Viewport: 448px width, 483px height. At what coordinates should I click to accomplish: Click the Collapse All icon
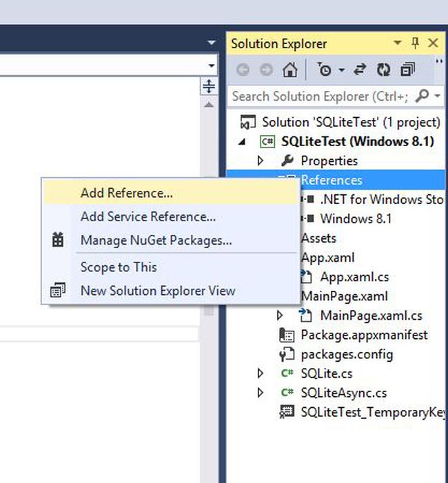coord(407,70)
